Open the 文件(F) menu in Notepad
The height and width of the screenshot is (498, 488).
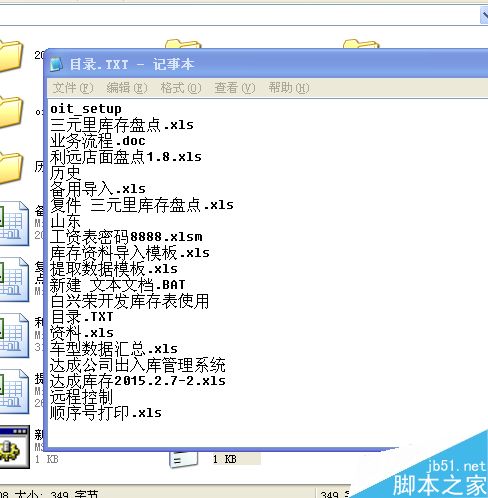73,88
